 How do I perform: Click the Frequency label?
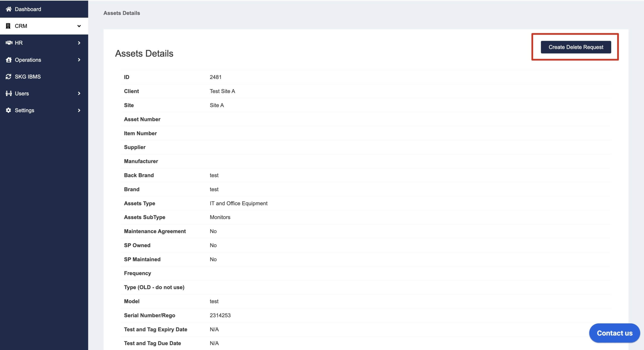coord(137,273)
